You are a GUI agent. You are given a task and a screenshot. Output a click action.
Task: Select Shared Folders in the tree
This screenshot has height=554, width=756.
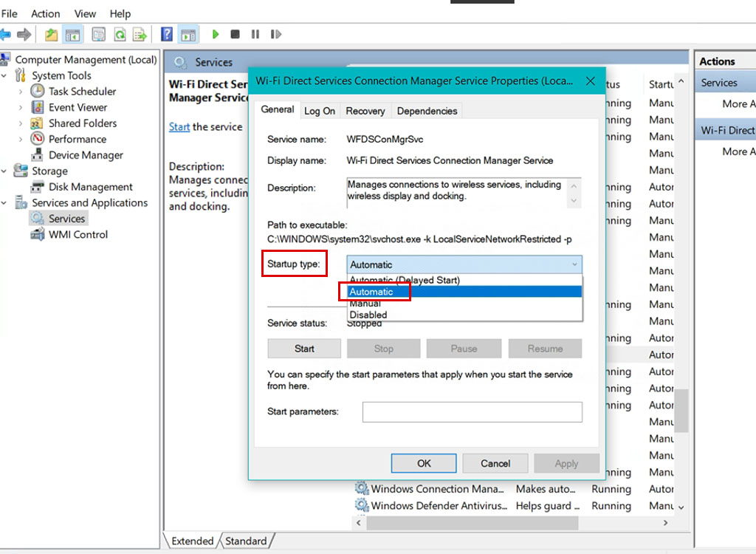point(83,123)
